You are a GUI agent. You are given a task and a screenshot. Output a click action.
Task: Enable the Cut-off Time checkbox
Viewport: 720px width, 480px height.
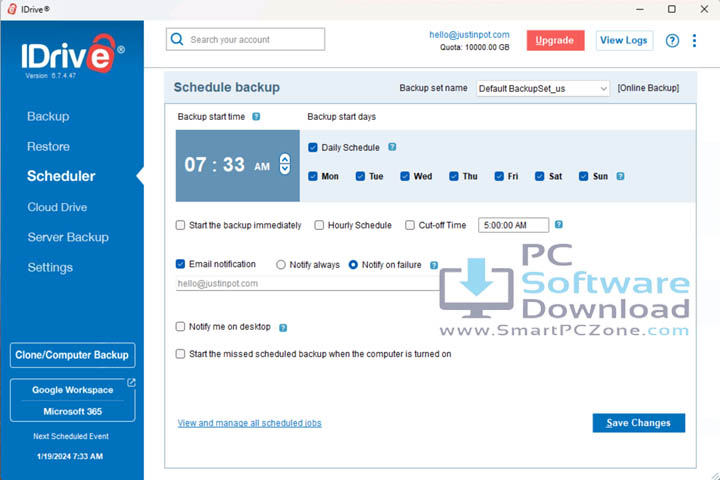point(410,225)
